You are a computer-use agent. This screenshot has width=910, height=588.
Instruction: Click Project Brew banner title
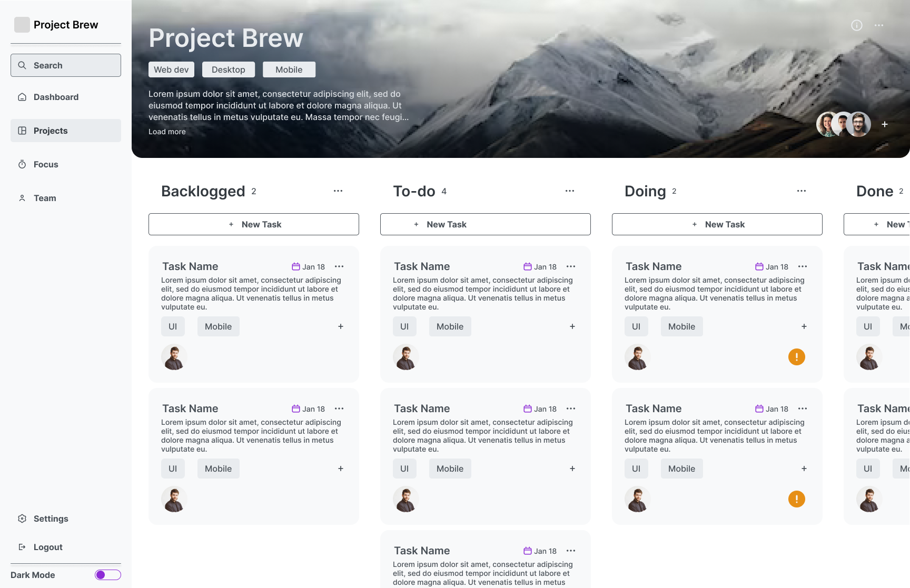226,38
